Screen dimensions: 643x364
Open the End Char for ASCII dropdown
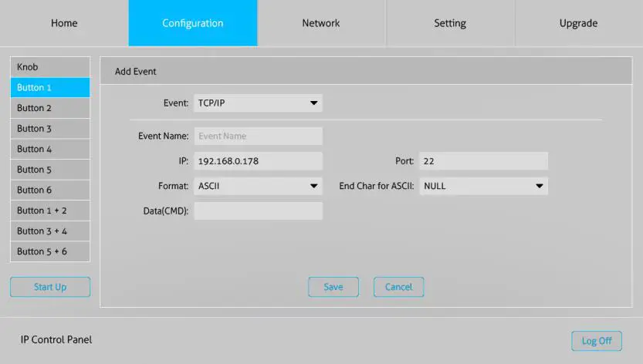pos(483,186)
